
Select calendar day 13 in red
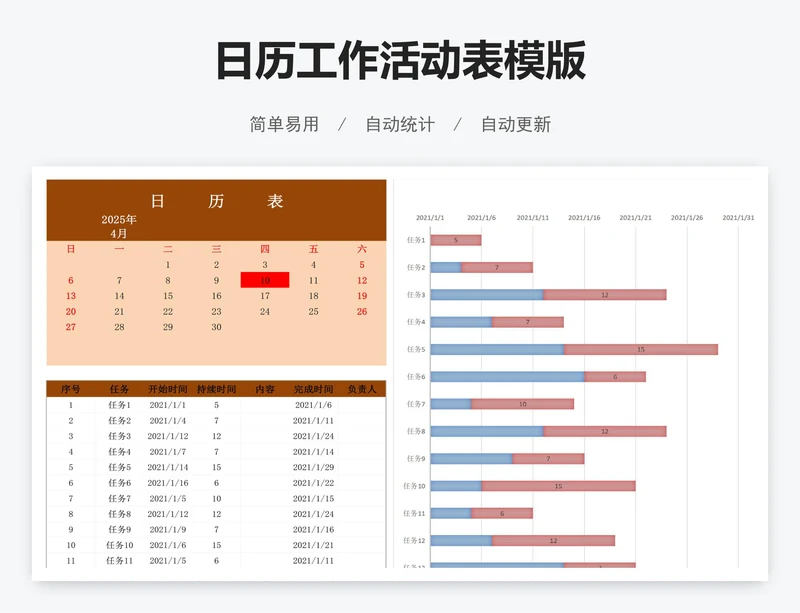[x=71, y=296]
